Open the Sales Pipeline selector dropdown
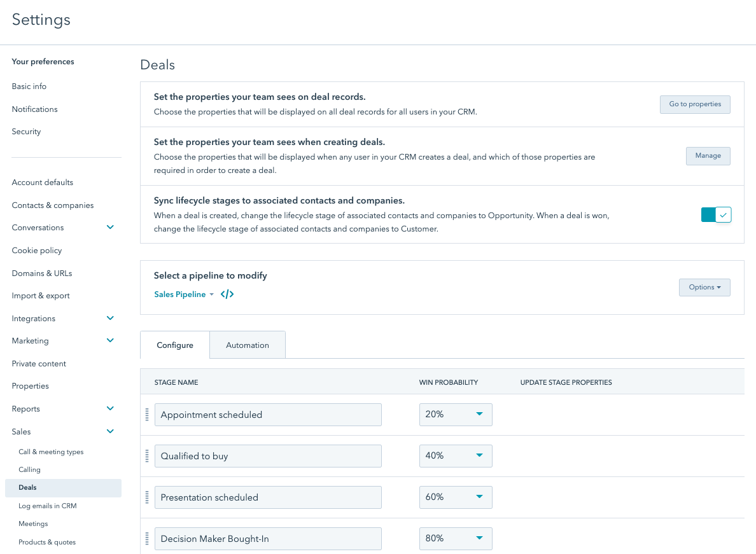The image size is (756, 554). [184, 294]
